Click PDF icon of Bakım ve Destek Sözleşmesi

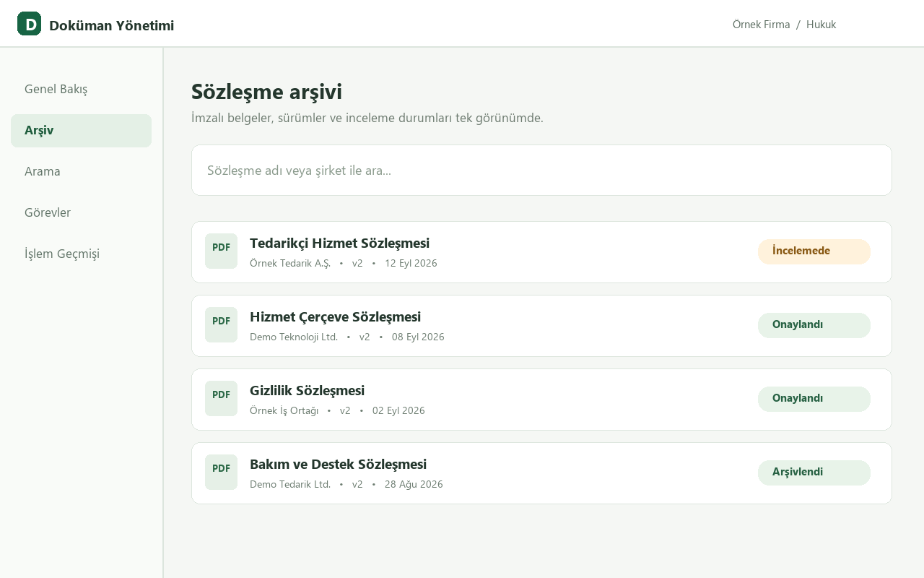(x=221, y=472)
